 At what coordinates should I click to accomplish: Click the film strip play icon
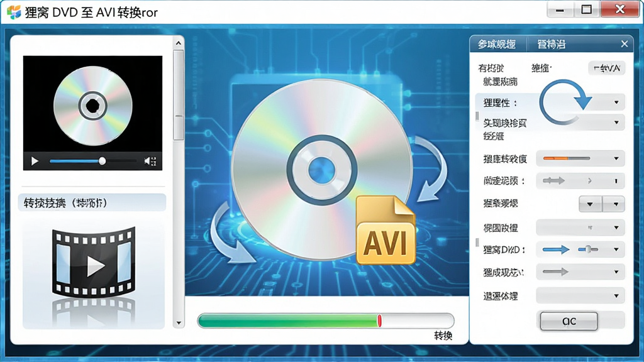[x=94, y=263]
